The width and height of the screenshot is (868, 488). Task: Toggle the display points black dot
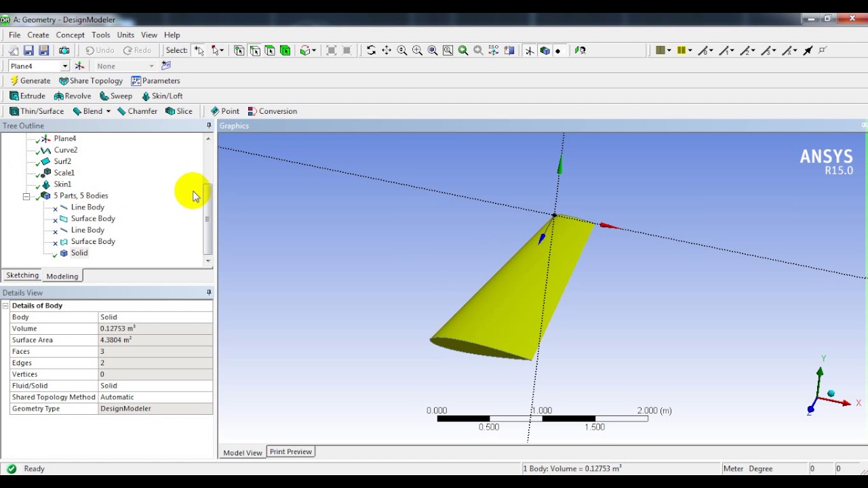558,50
